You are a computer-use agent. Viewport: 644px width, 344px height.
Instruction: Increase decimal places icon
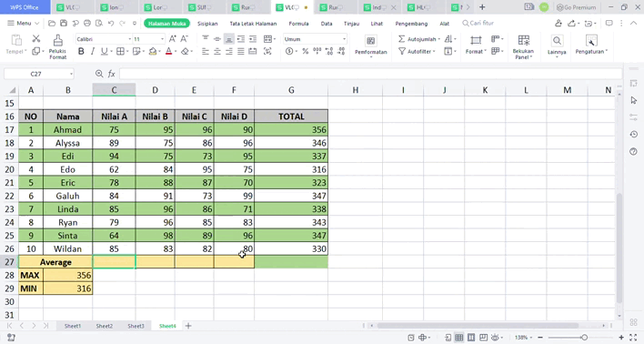pos(329,51)
